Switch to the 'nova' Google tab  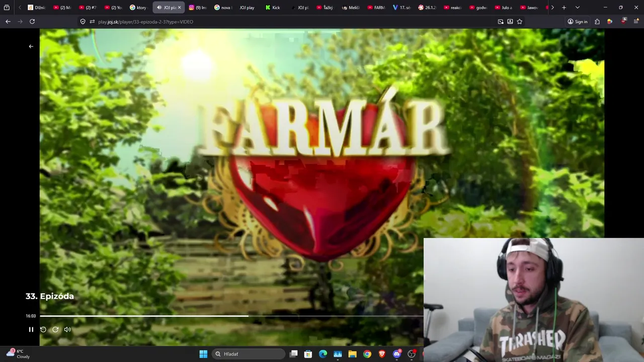click(223, 8)
